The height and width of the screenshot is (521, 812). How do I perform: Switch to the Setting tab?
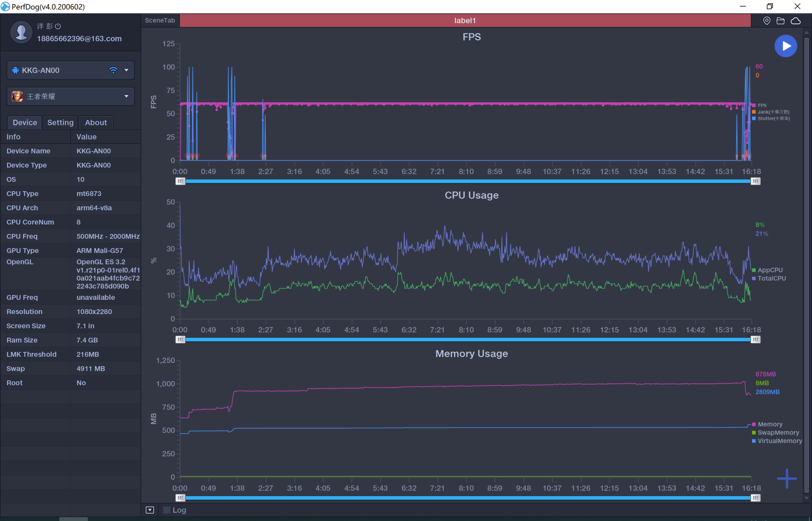(60, 123)
